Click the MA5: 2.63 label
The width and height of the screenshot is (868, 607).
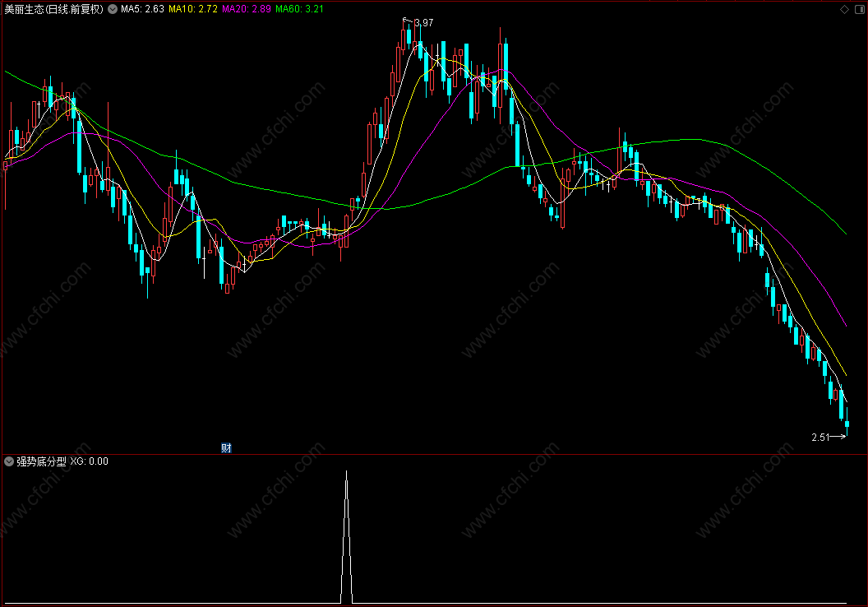click(142, 9)
